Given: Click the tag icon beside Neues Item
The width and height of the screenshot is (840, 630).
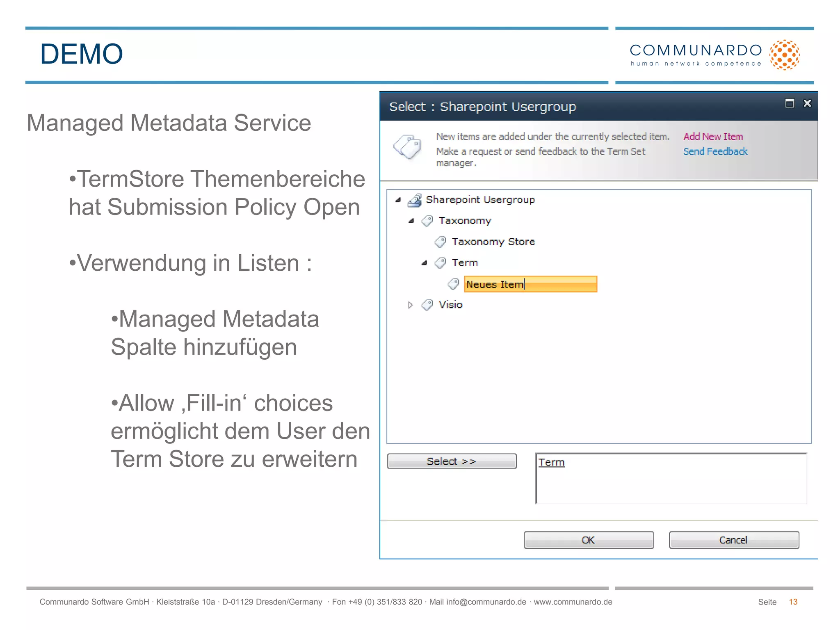Looking at the screenshot, I should tap(453, 284).
